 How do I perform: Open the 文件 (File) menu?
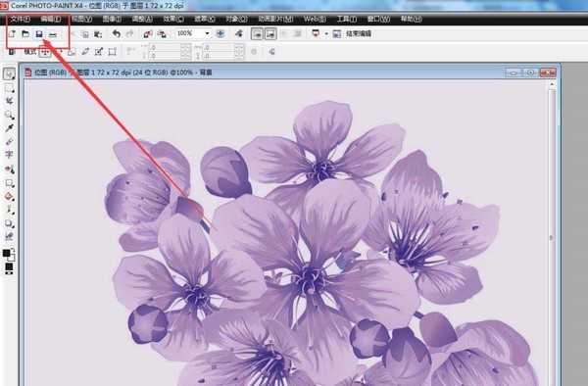[x=20, y=20]
